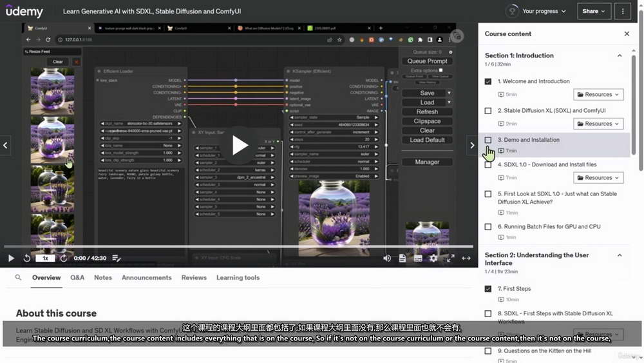Open lecture 5. First Look at SDXL 1.0
This screenshot has height=363, width=644.
click(557, 198)
